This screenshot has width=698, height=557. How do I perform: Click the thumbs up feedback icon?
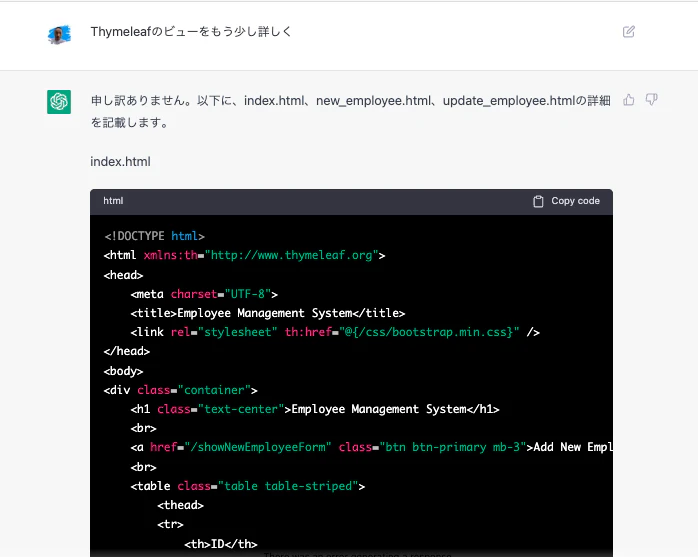629,100
